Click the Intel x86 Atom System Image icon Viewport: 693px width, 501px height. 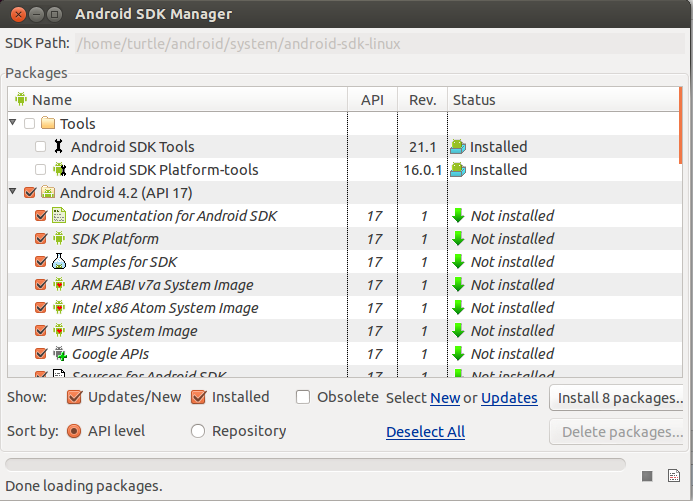click(x=58, y=308)
